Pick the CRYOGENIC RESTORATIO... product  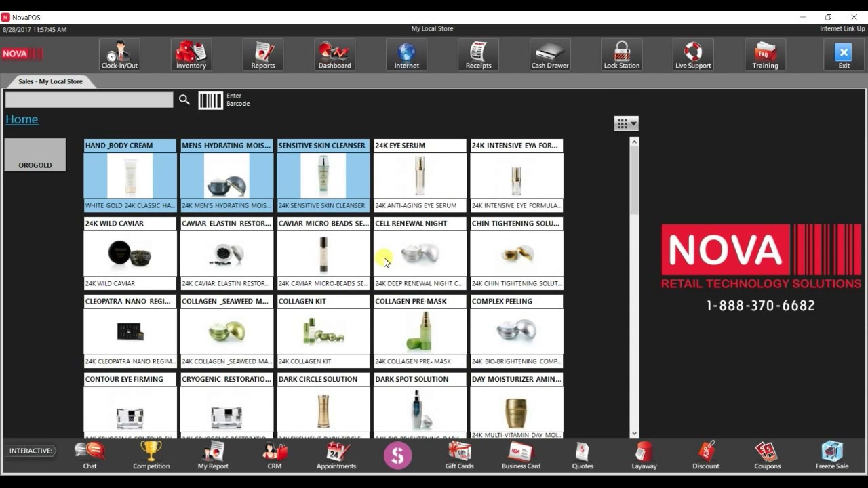226,405
